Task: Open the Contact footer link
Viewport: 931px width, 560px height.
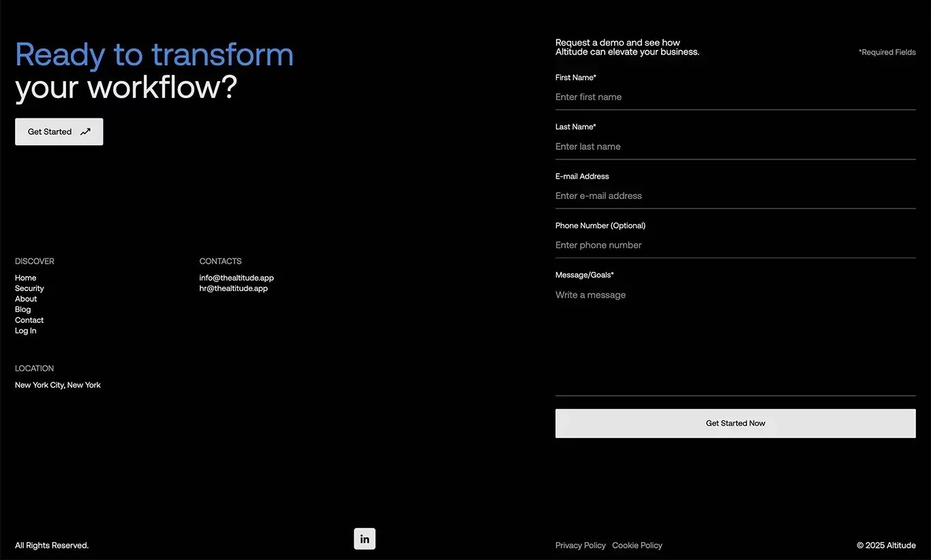Action: tap(29, 320)
